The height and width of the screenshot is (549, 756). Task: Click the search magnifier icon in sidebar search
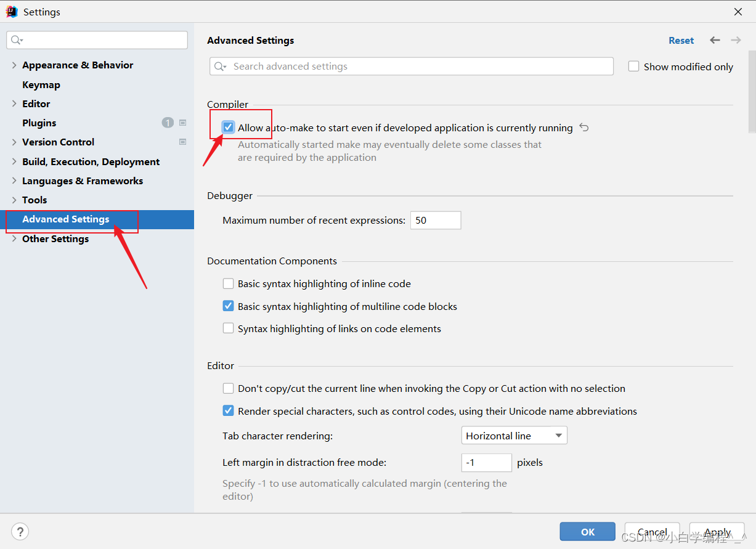(16, 40)
